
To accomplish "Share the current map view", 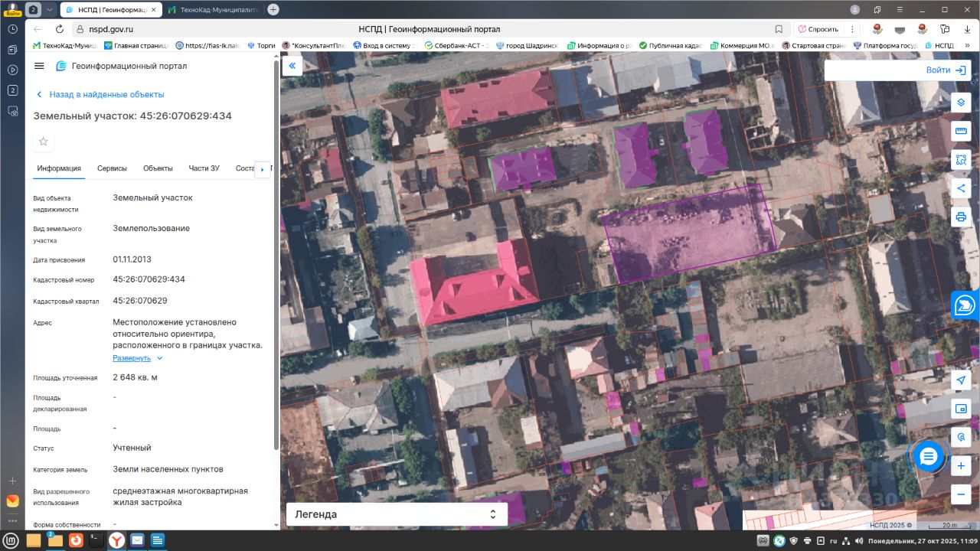I will coord(961,188).
